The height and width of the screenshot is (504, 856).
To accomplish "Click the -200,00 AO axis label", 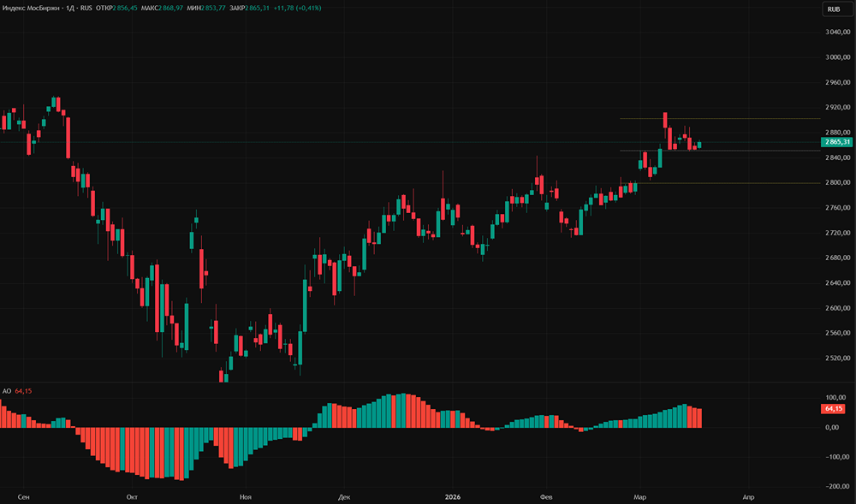I will (x=836, y=487).
